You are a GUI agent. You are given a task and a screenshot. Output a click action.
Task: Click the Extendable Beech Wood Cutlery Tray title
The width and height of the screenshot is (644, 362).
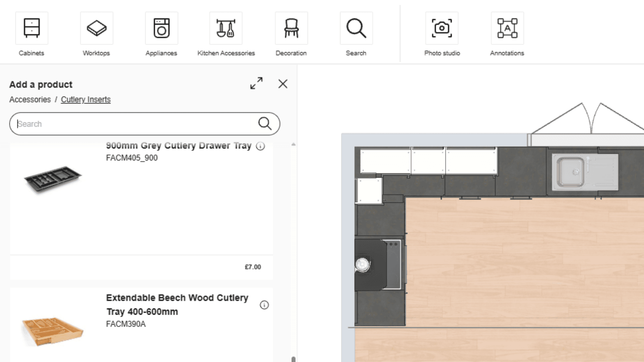point(177,305)
